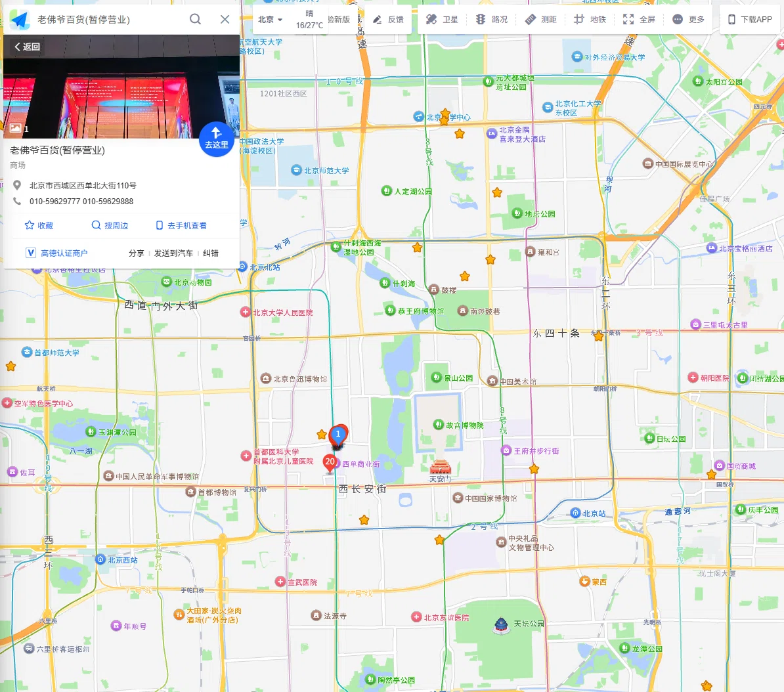
Task: Click 去手机查看 to view on phone
Action: [181, 225]
